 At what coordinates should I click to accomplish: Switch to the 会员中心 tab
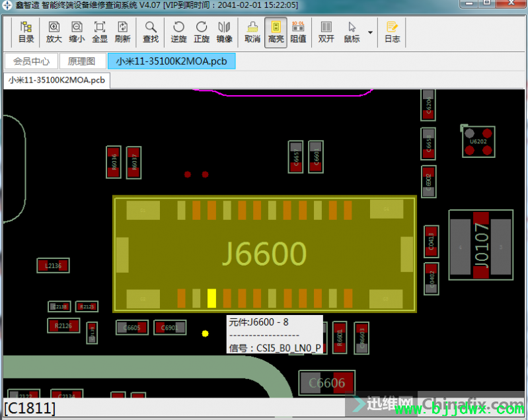point(31,61)
